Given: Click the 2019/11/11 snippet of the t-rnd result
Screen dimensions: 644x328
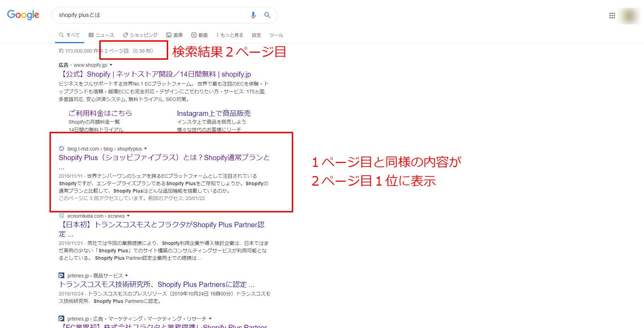Looking at the screenshot, I should point(164,183).
